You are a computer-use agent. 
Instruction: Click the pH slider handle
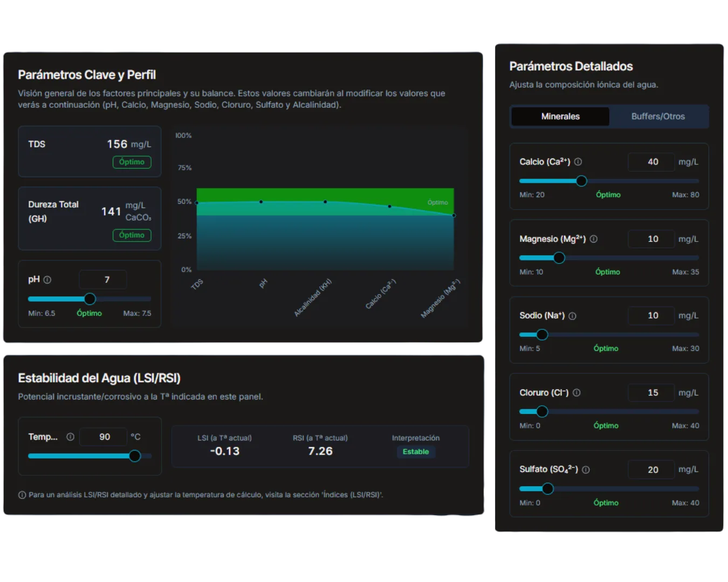[90, 299]
